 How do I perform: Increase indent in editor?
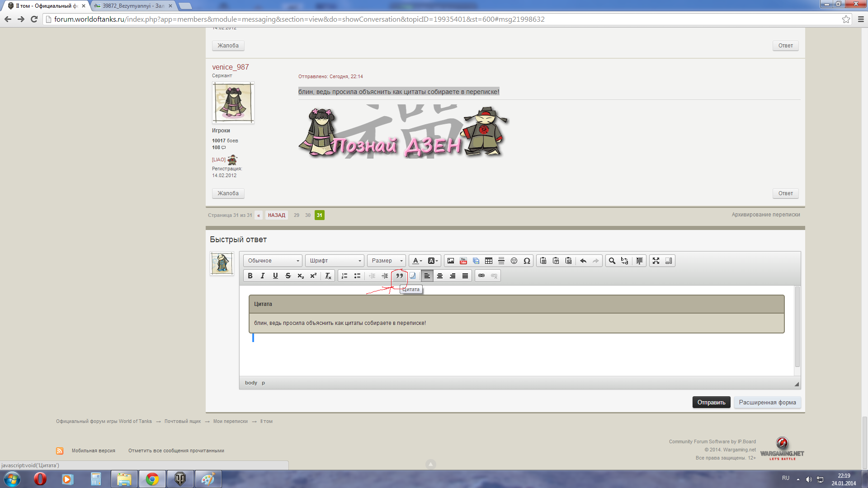coord(385,276)
